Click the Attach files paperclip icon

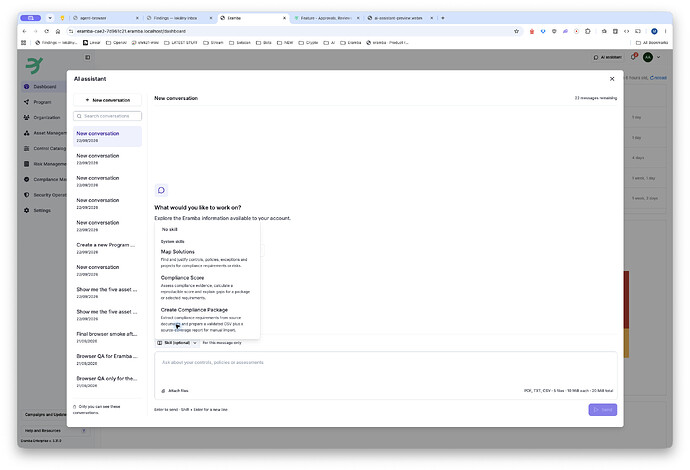click(x=163, y=391)
